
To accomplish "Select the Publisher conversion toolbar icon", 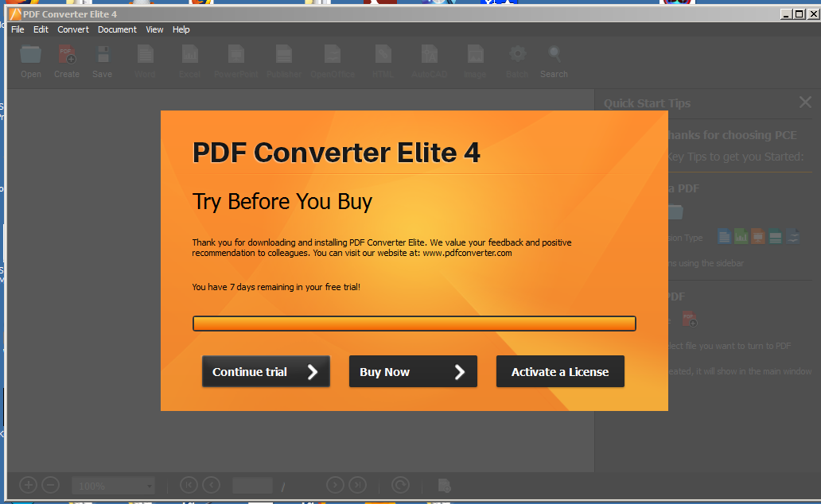I will pos(284,54).
